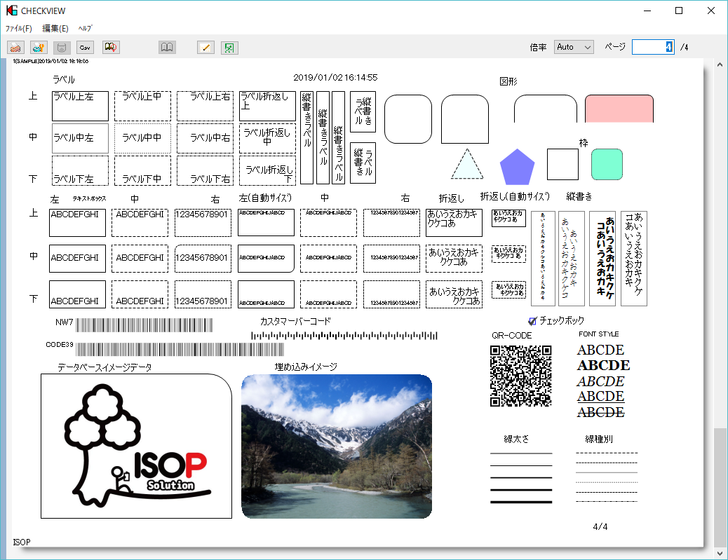
Task: Open the ヘルプ menu
Action: pos(85,28)
